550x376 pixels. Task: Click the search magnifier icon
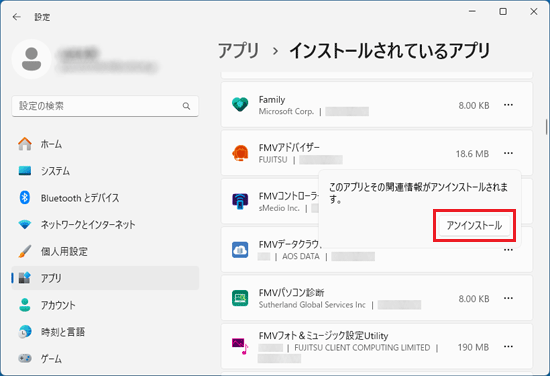pos(186,106)
